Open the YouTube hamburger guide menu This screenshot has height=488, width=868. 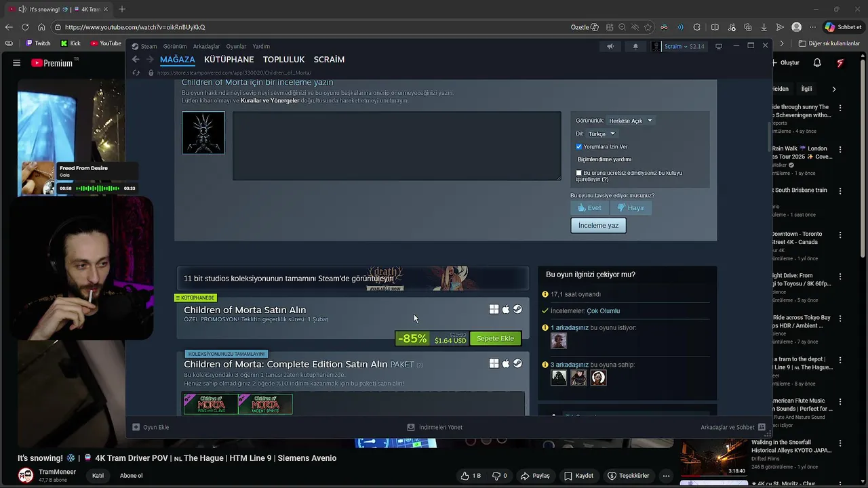[x=16, y=63]
